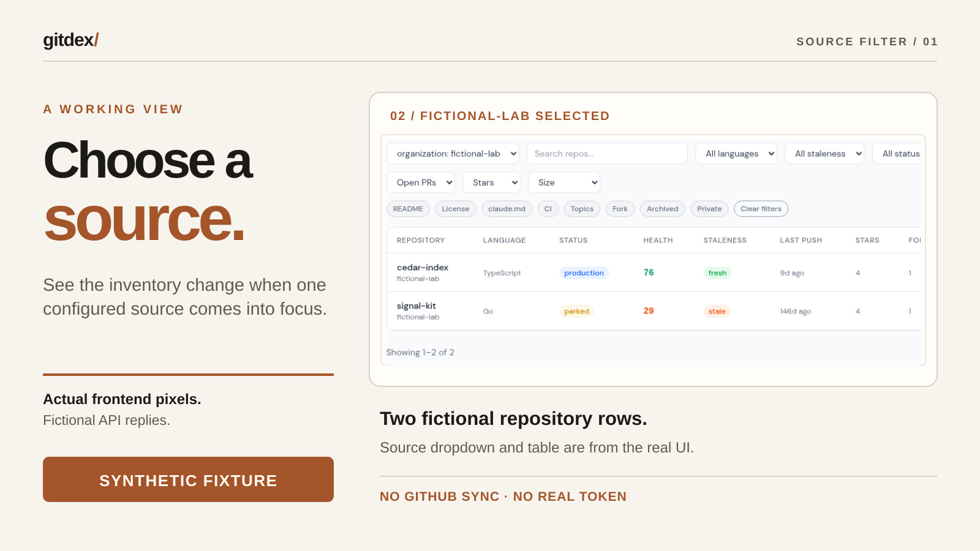Image resolution: width=980 pixels, height=551 pixels.
Task: Click the Search repos input field
Action: pos(607,154)
